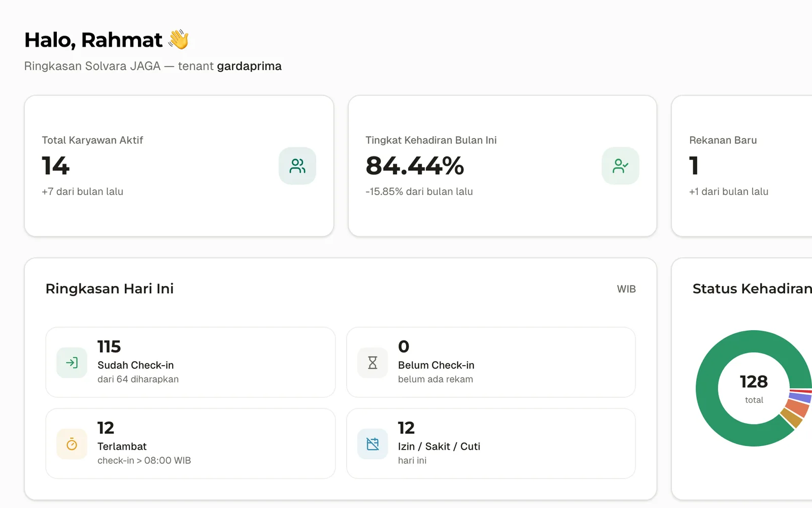This screenshot has width=812, height=508.
Task: Click the employees icon in Total Karyawan Aktif
Action: tap(297, 166)
